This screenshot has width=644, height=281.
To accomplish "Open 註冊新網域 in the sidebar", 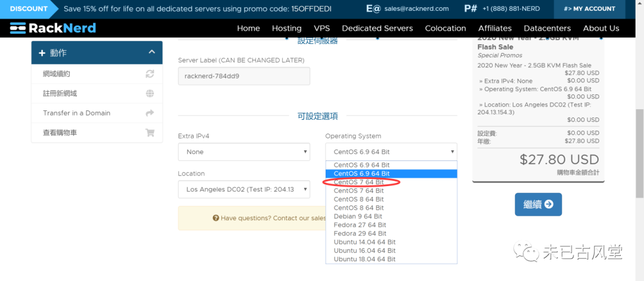I will click(x=97, y=94).
